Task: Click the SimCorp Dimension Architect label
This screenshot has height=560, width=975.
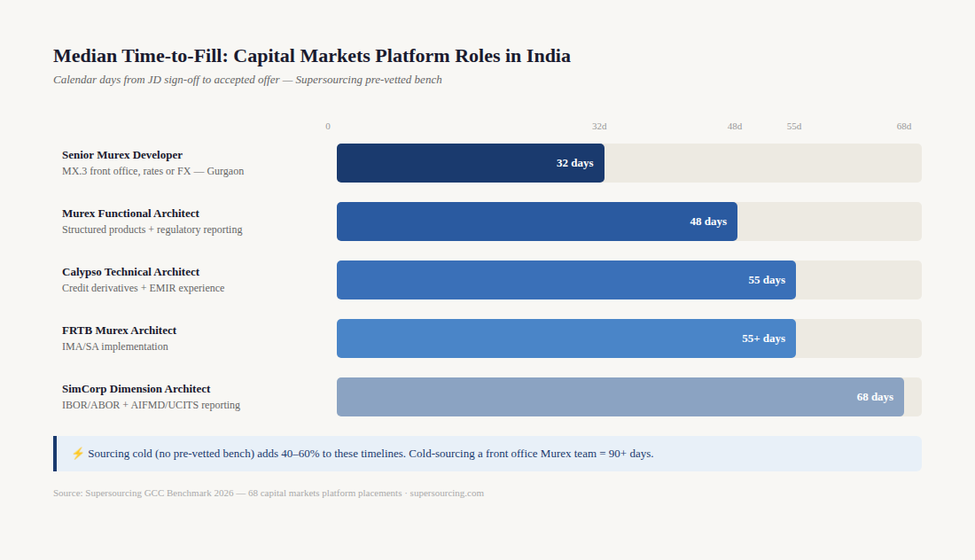Action: 136,388
